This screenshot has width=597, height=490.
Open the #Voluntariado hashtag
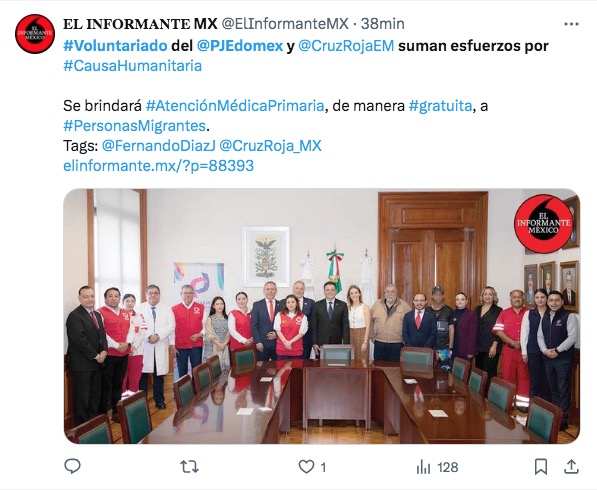[x=115, y=46]
